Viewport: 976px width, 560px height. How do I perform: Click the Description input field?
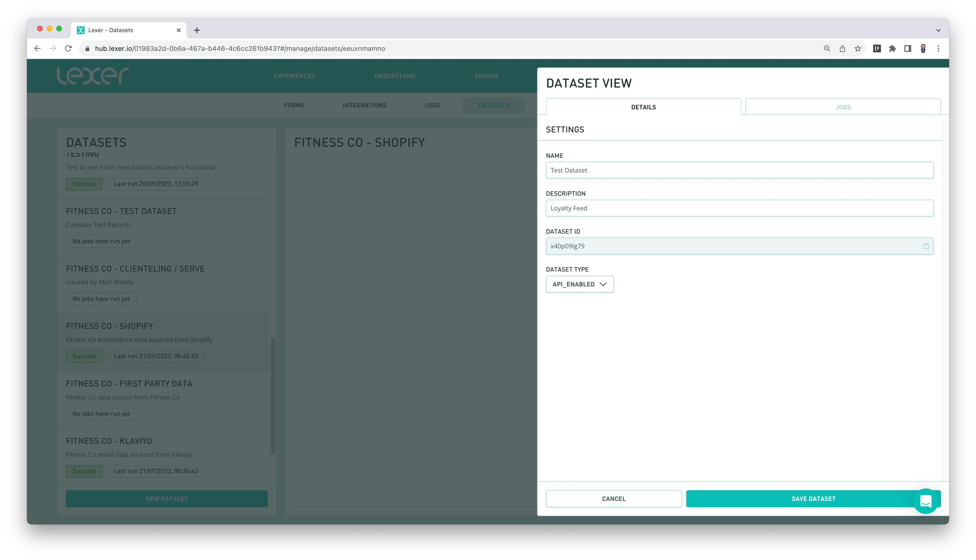pyautogui.click(x=739, y=208)
